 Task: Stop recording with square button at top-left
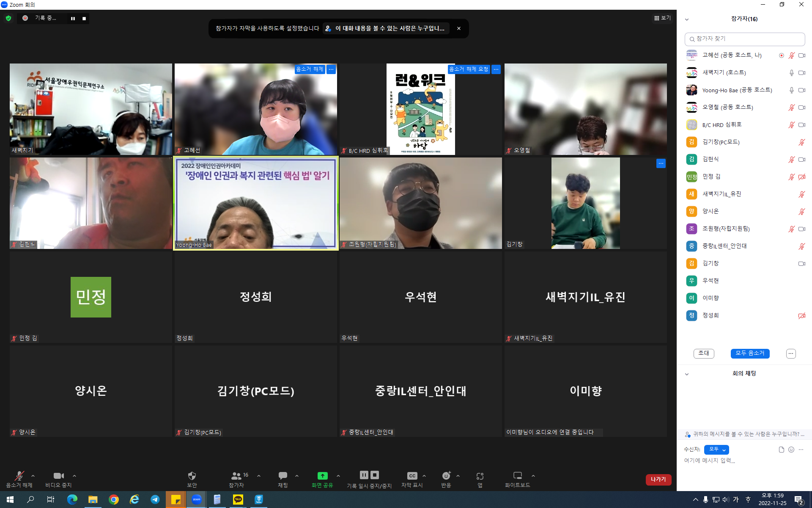point(84,19)
